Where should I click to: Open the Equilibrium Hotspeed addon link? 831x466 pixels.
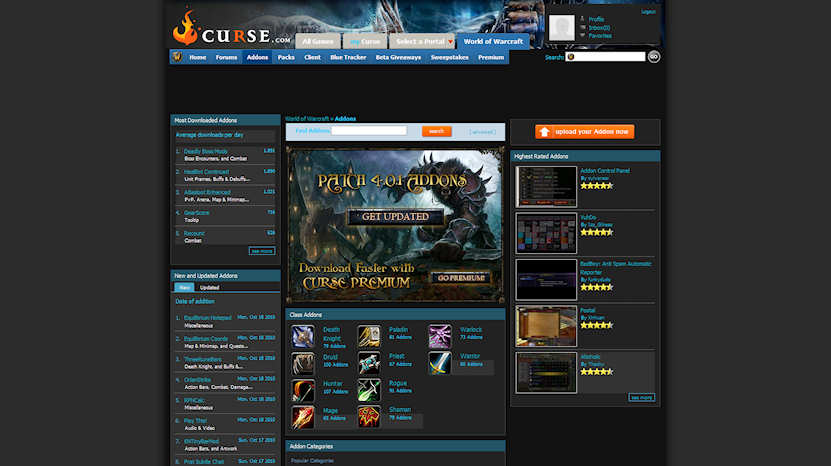pyautogui.click(x=208, y=318)
